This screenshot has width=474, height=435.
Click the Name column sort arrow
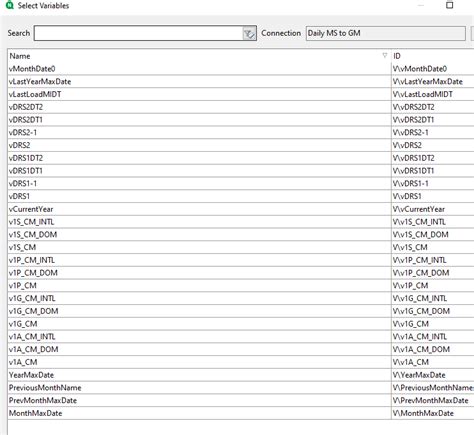pyautogui.click(x=385, y=55)
